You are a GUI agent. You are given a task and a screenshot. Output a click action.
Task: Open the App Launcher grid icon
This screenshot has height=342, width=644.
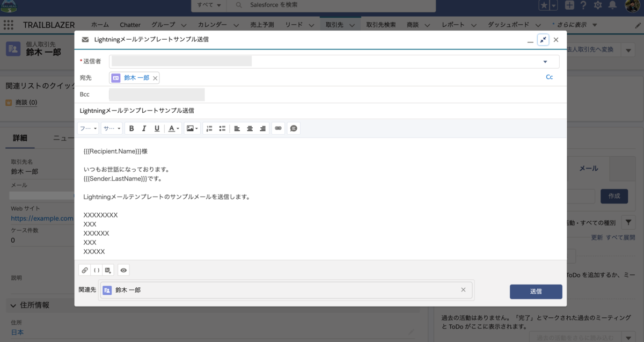pos(8,25)
